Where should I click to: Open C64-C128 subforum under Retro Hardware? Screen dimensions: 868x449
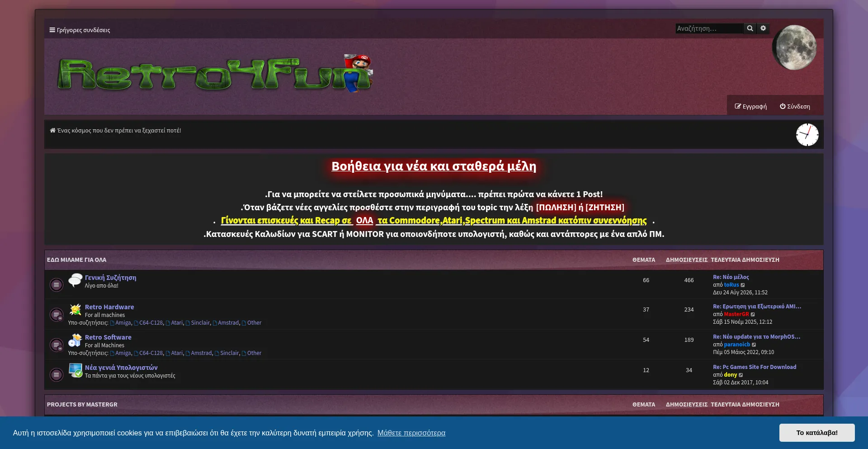pos(148,323)
